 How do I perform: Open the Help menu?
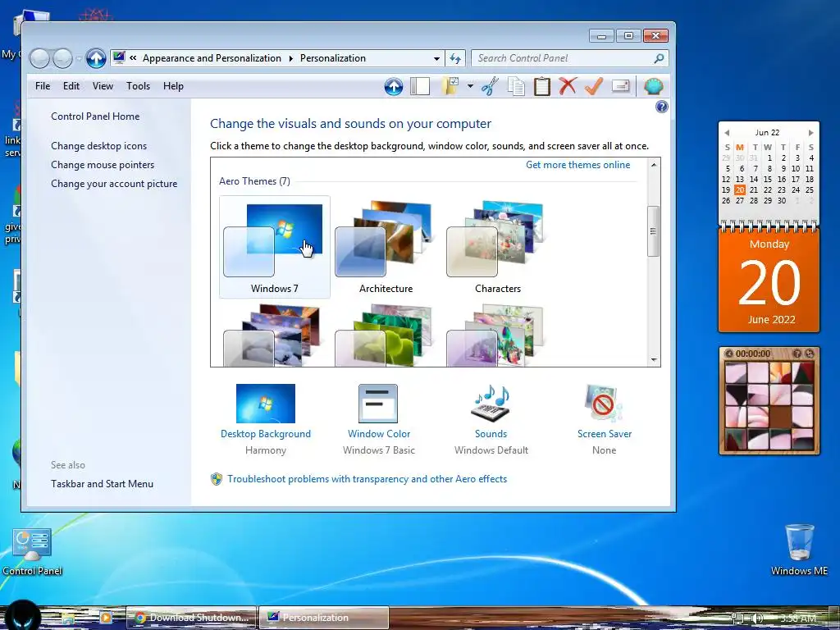click(174, 85)
